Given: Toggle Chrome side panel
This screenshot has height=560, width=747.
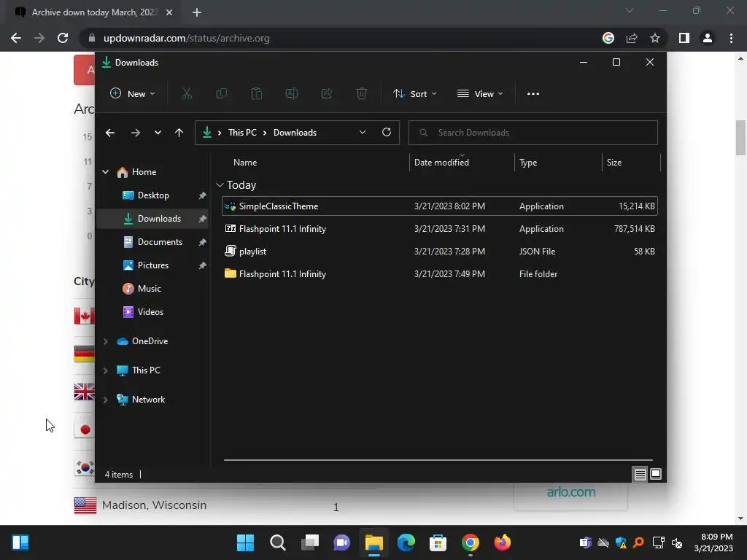Looking at the screenshot, I should point(684,38).
